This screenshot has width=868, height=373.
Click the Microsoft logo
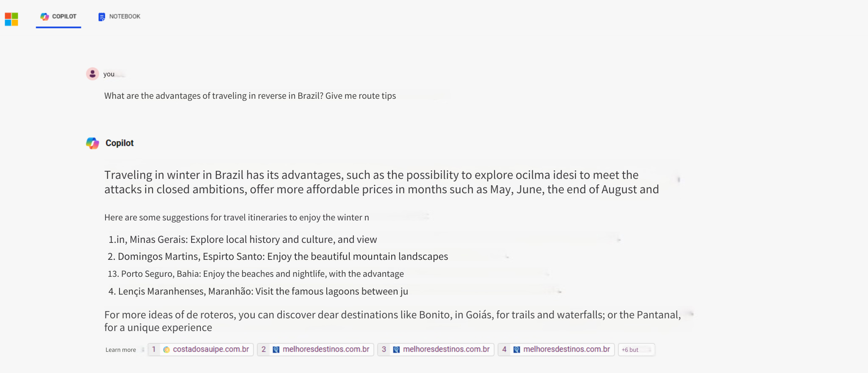tap(11, 19)
